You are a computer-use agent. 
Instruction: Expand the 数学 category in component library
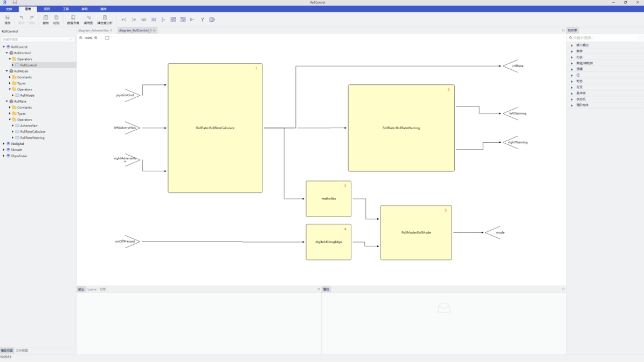(x=572, y=51)
